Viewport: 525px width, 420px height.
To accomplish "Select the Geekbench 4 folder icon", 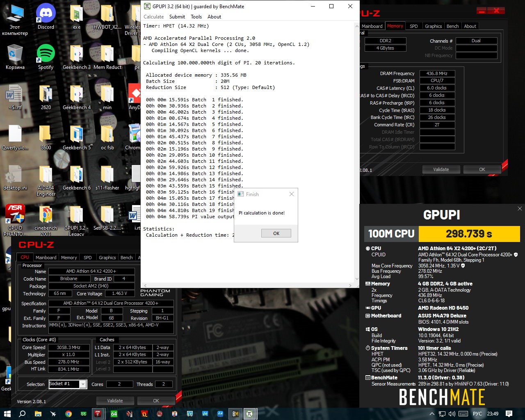I will pyautogui.click(x=77, y=97).
